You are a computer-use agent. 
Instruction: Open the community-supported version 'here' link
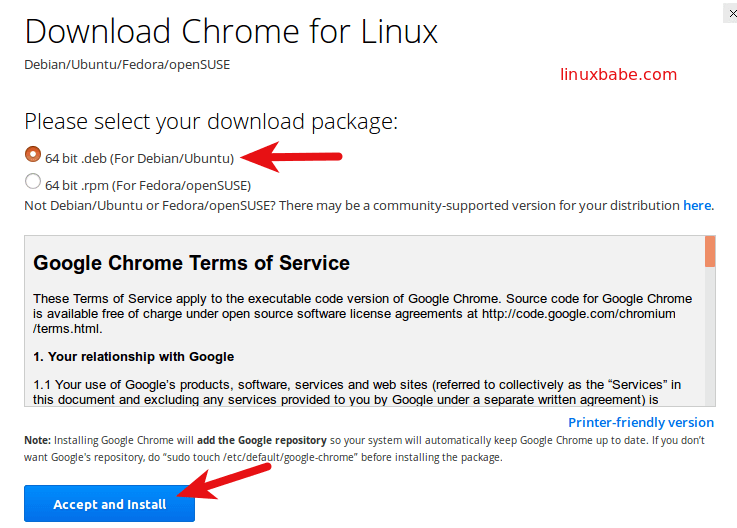697,205
